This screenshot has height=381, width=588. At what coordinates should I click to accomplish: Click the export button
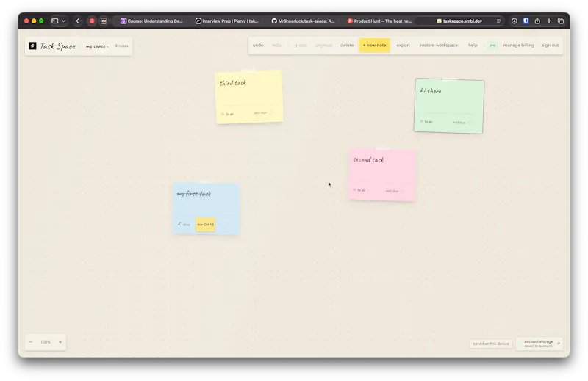(x=404, y=46)
